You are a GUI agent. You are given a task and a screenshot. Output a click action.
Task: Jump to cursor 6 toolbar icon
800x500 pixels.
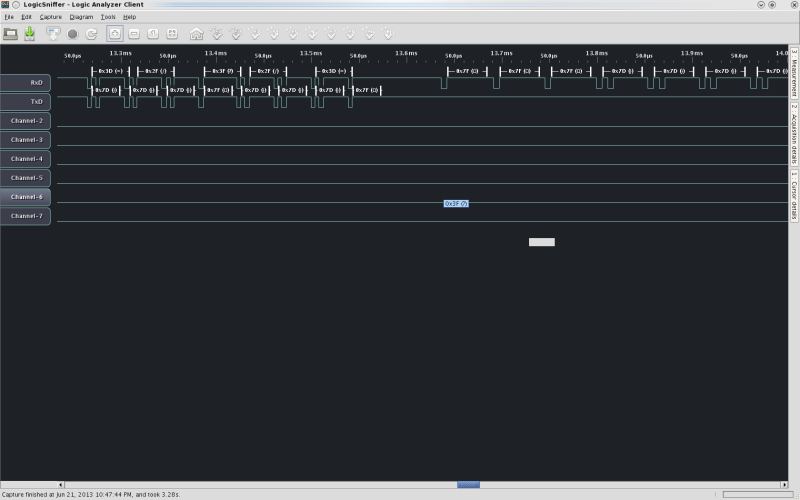coord(312,34)
